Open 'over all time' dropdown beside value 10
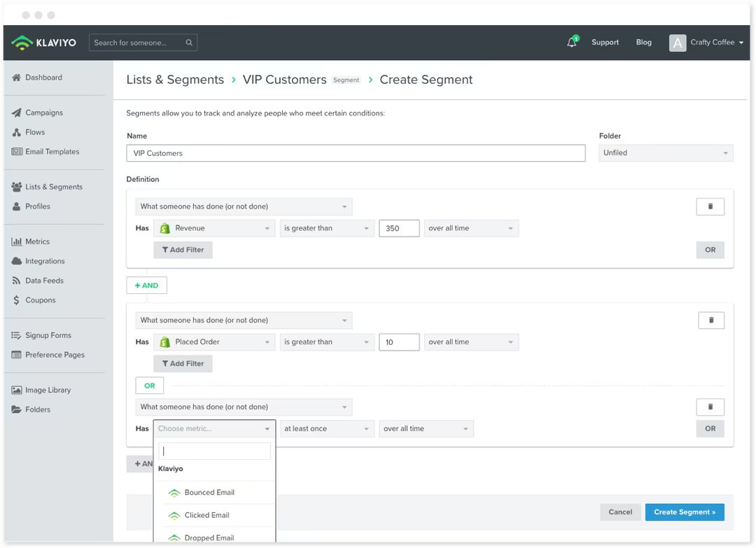 (472, 342)
